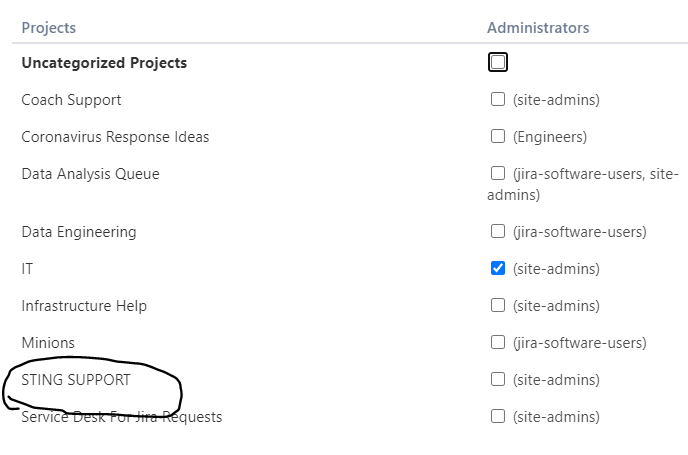This screenshot has height=455, width=688.
Task: Select the Minions project name
Action: tap(48, 343)
